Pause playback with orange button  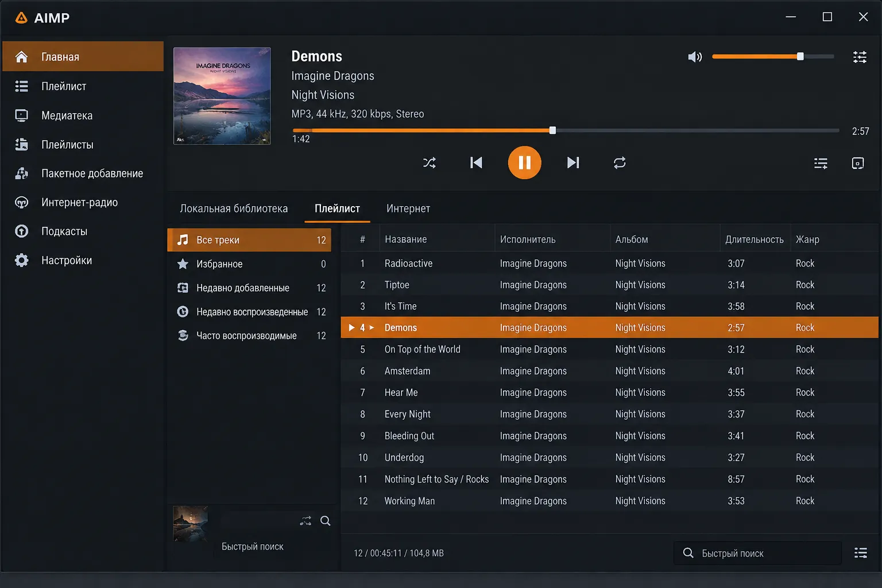pos(524,163)
